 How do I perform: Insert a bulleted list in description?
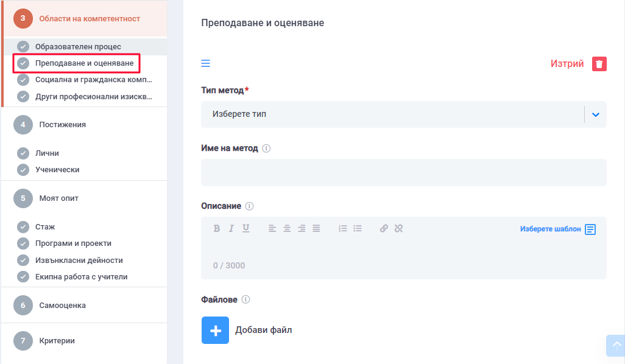coord(358,229)
